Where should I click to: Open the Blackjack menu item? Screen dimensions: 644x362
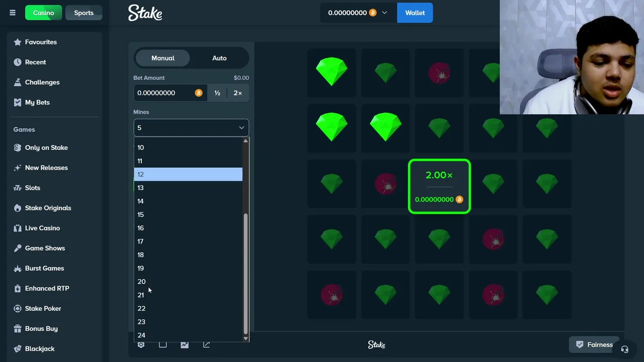[55, 349]
